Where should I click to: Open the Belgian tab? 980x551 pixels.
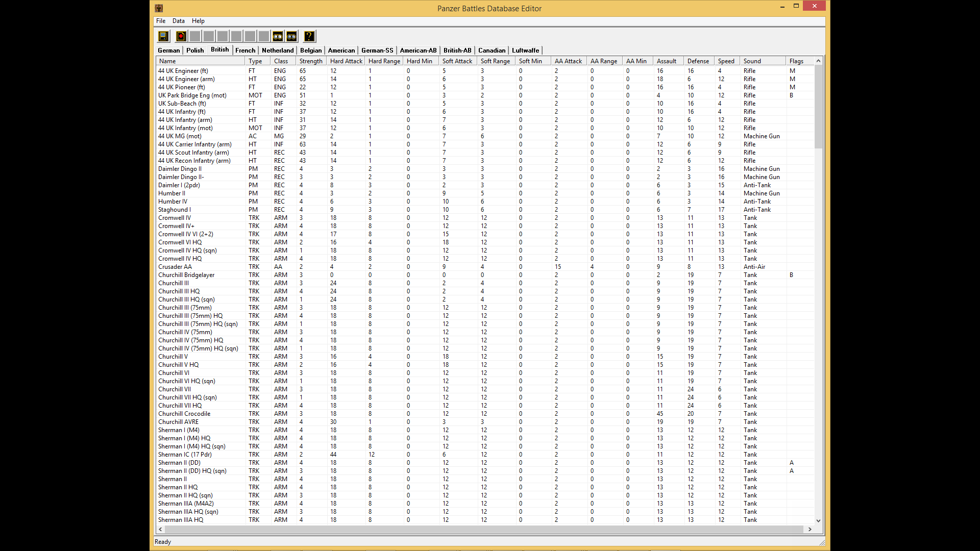(x=311, y=51)
